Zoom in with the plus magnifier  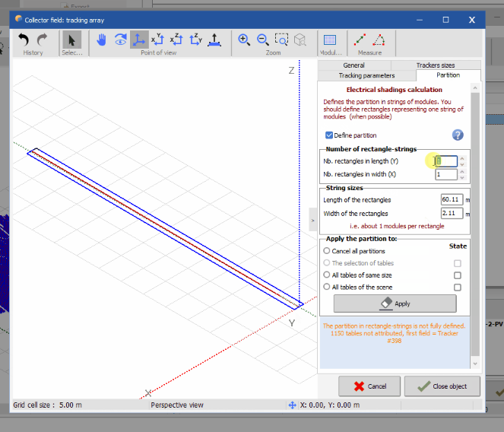pos(244,40)
